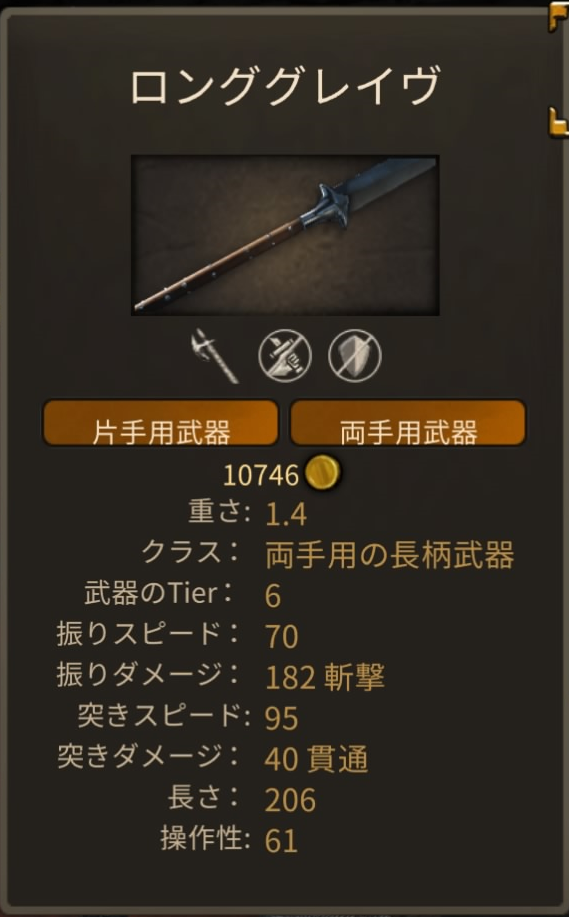This screenshot has width=569, height=917.
Task: Click the cannot-use-one-handed crossed icon
Action: 285,355
